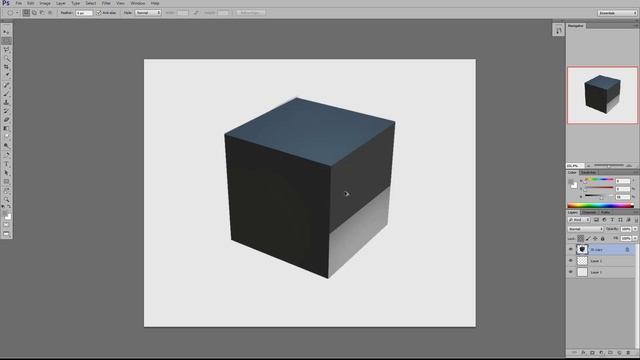
Task: Select the Type tool in the toolbox
Action: pos(6,164)
